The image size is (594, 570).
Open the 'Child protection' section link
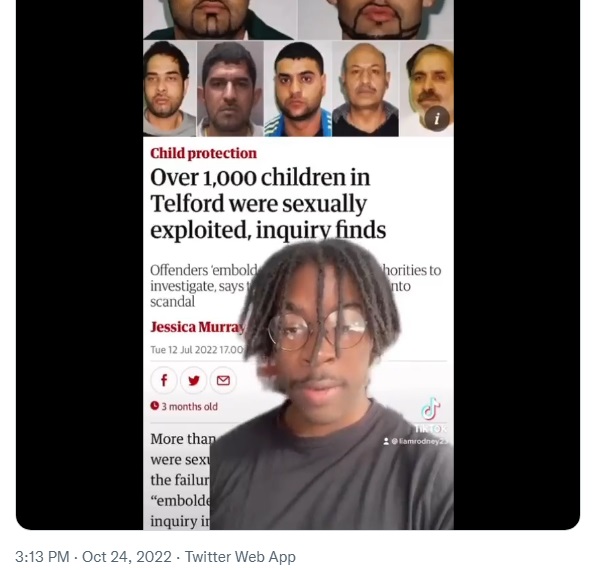point(203,153)
